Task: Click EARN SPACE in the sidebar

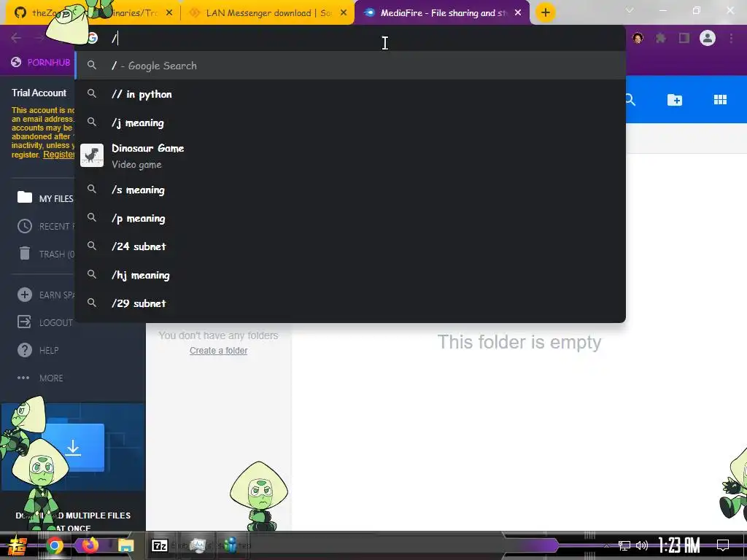Action: (x=46, y=295)
